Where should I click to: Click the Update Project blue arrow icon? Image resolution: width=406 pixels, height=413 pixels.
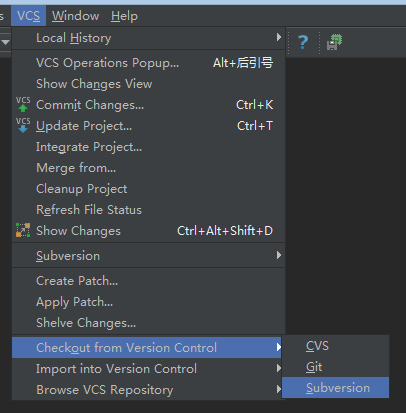(x=23, y=125)
